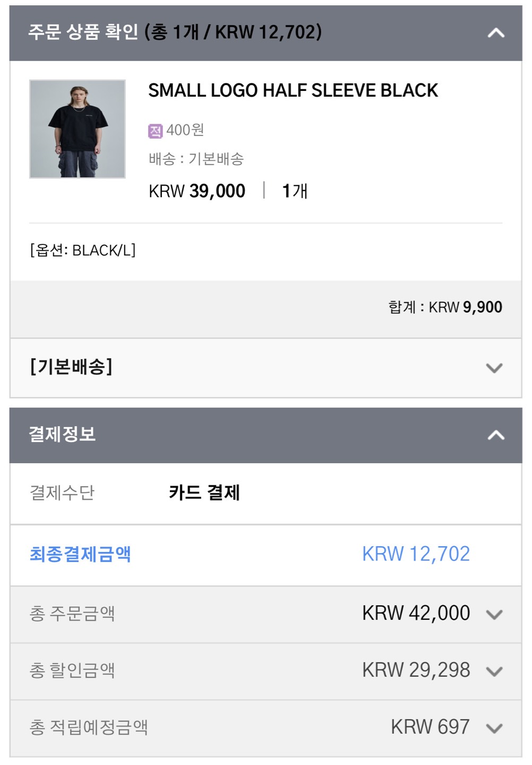
Task: Click the 결제정보 header title
Action: (62, 434)
